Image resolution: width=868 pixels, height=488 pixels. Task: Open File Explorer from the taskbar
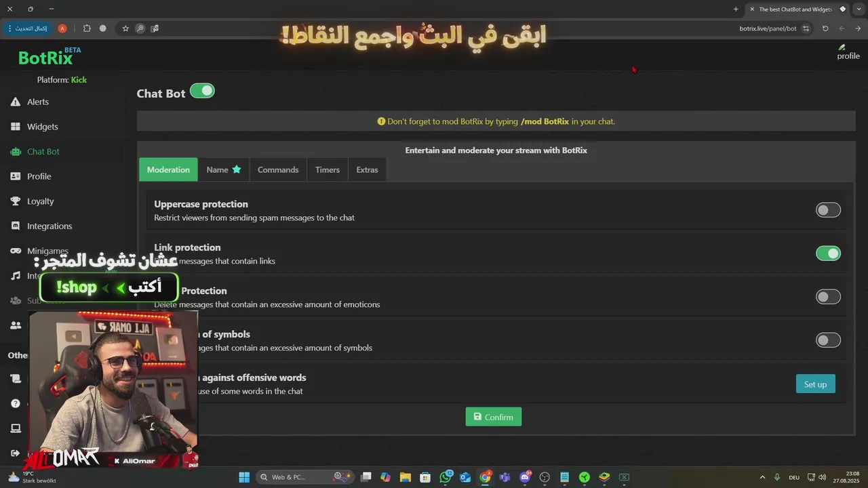pos(406,477)
